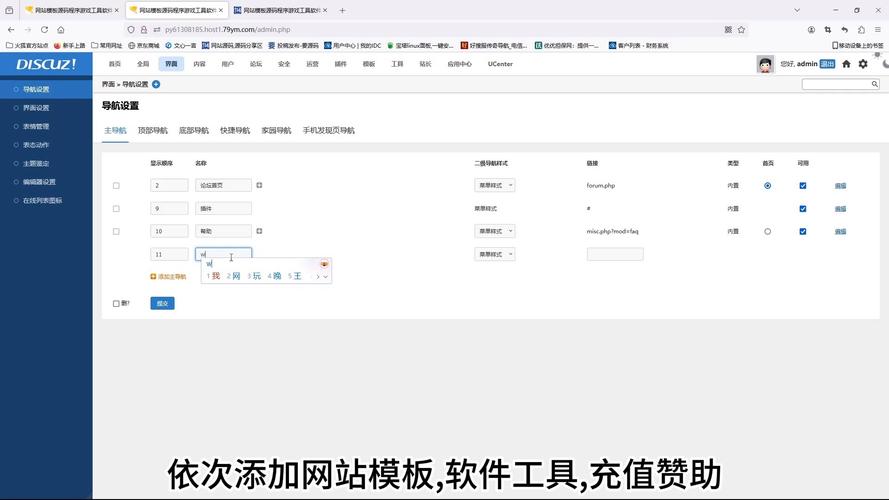The image size is (889, 500).
Task: Switch to 手机发现页导航 tab
Action: (329, 130)
